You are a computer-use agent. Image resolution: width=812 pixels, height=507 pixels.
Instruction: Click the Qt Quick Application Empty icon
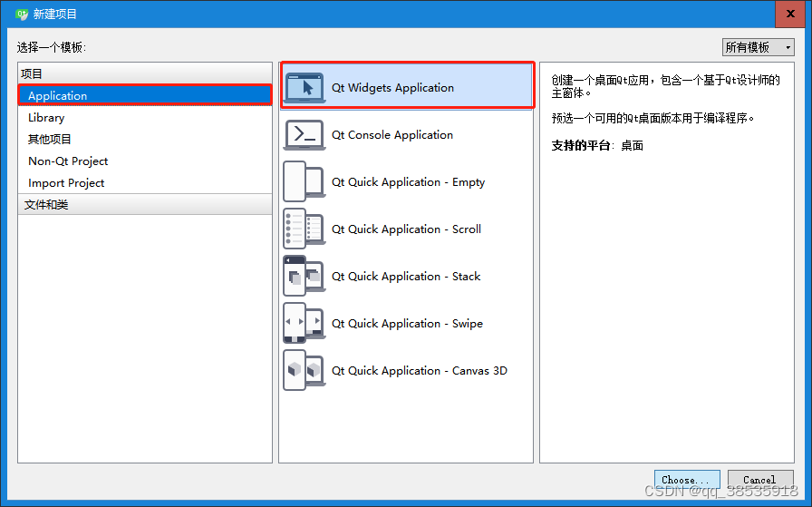tap(304, 181)
